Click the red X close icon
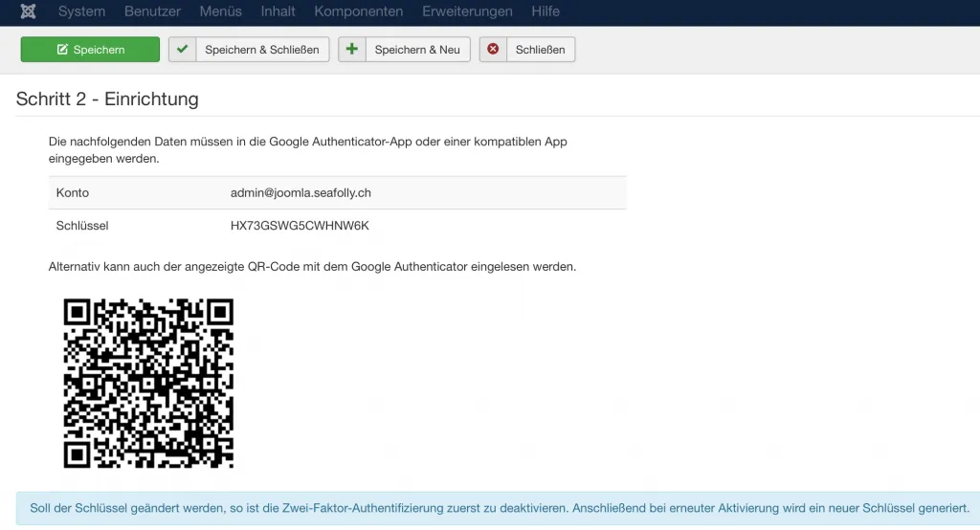The image size is (980, 530). [x=493, y=50]
